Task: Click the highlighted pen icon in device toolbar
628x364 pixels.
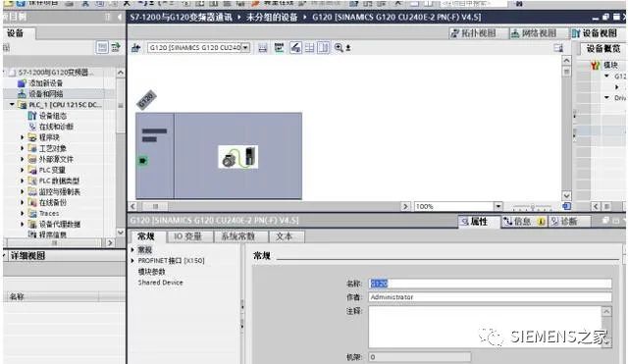Action: 295,48
